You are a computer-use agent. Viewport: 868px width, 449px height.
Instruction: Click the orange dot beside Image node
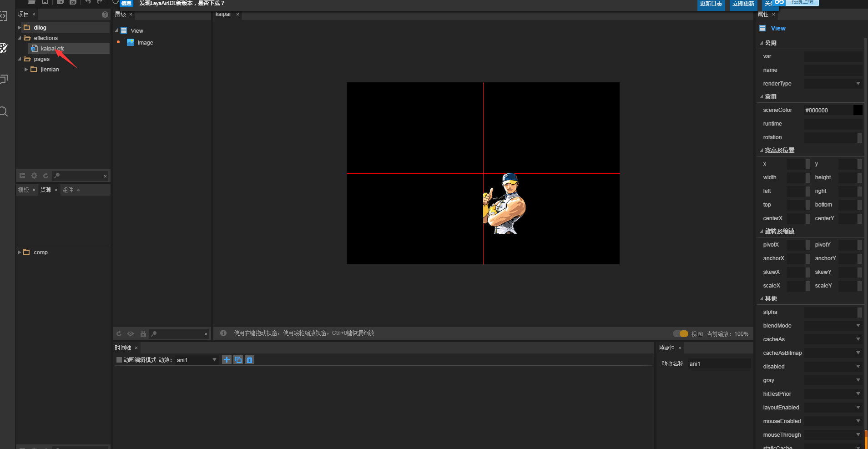118,42
